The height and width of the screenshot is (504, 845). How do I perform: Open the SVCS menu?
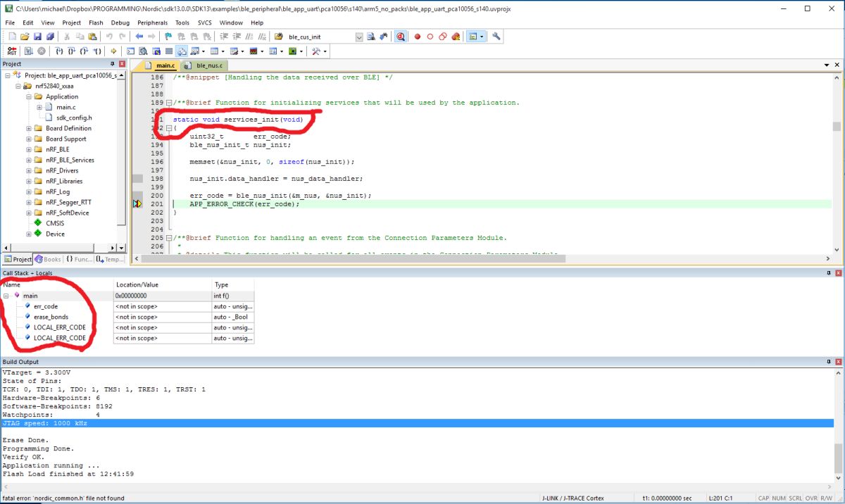pyautogui.click(x=205, y=23)
